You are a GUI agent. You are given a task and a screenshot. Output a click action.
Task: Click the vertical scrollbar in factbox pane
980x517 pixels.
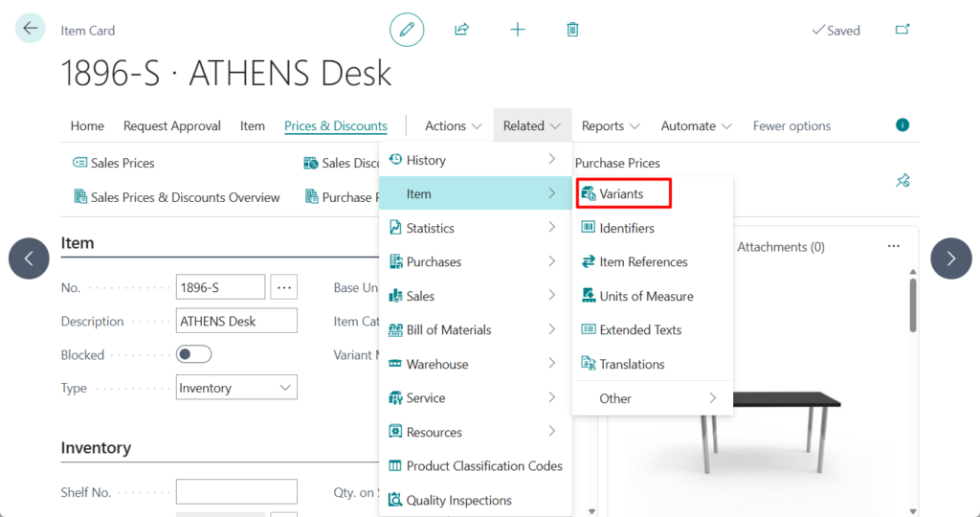tap(912, 306)
